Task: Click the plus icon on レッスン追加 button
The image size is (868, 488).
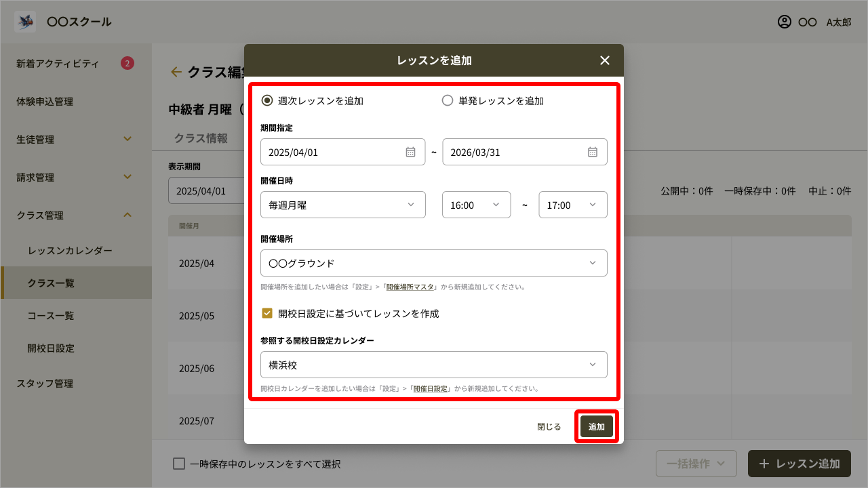Action: click(764, 464)
